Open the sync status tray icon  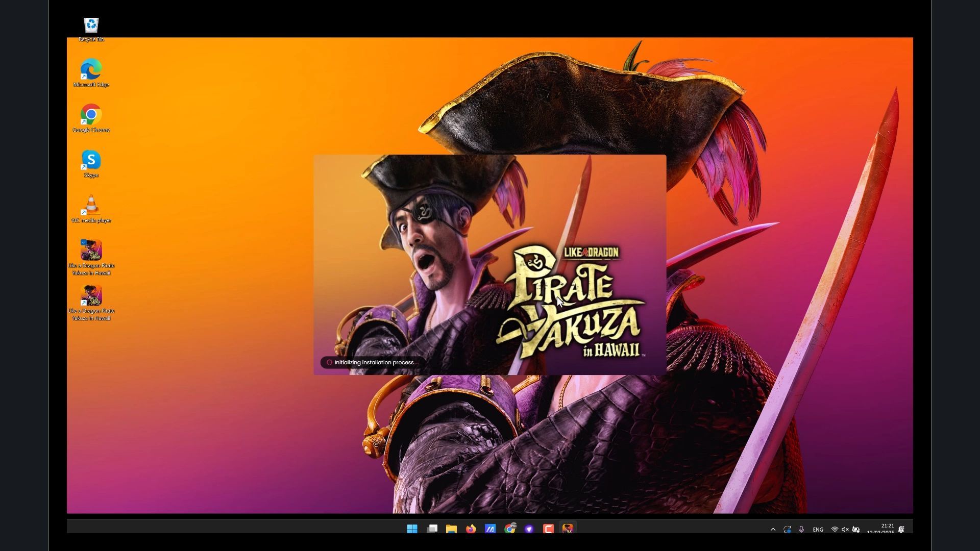pyautogui.click(x=787, y=530)
